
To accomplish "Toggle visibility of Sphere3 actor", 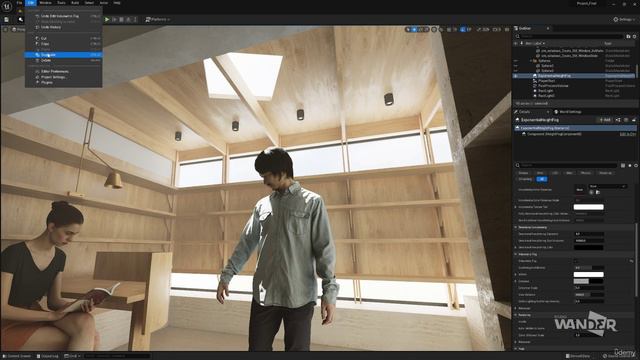I will click(x=516, y=71).
